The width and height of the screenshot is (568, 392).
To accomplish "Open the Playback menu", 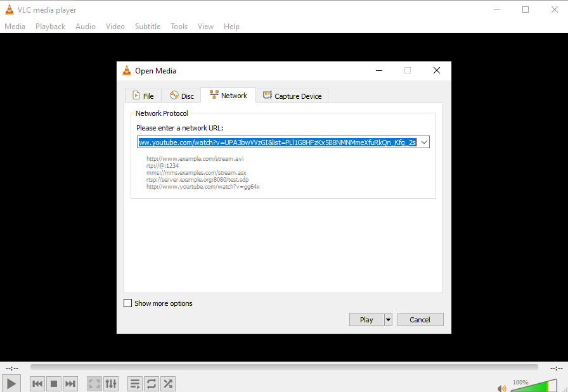I will 50,27.
